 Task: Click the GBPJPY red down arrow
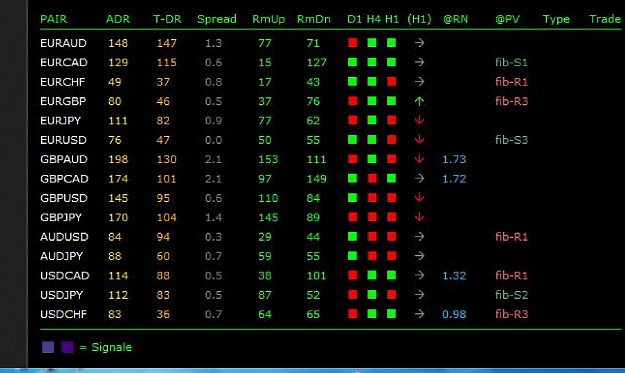419,217
